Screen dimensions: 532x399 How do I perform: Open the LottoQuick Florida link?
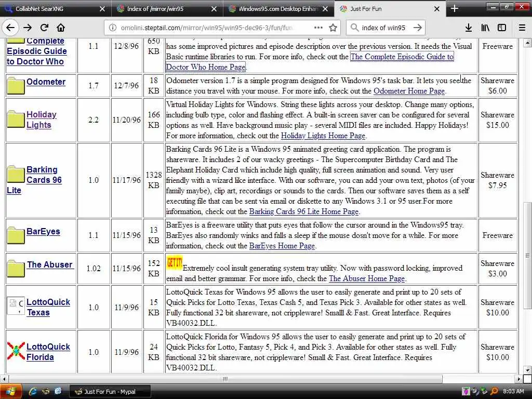tap(48, 352)
